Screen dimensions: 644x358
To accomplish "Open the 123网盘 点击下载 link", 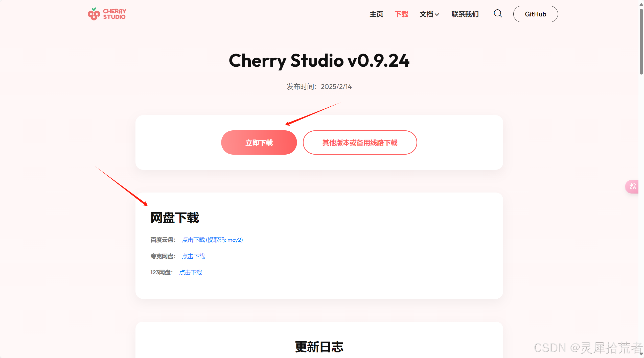I will point(191,272).
